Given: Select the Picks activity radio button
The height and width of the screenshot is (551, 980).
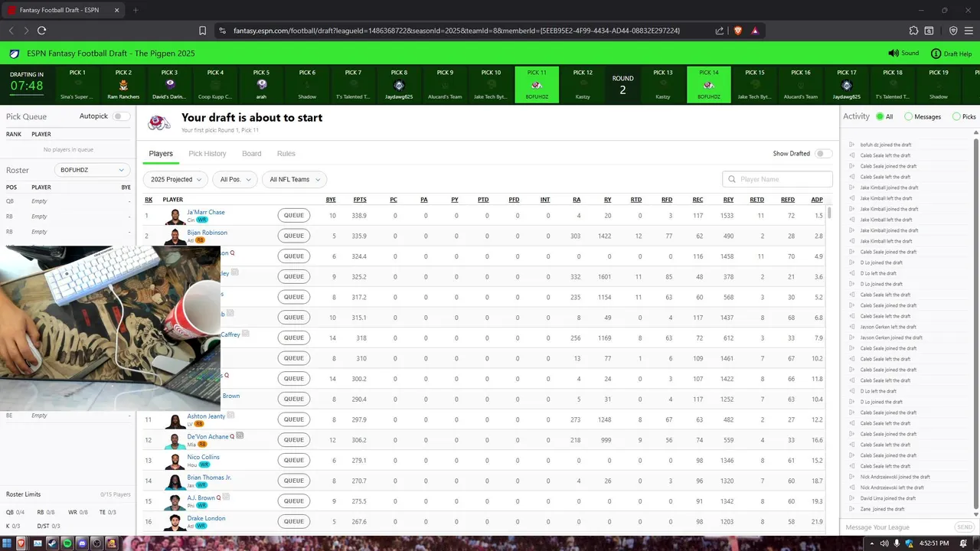Looking at the screenshot, I should click(x=956, y=116).
